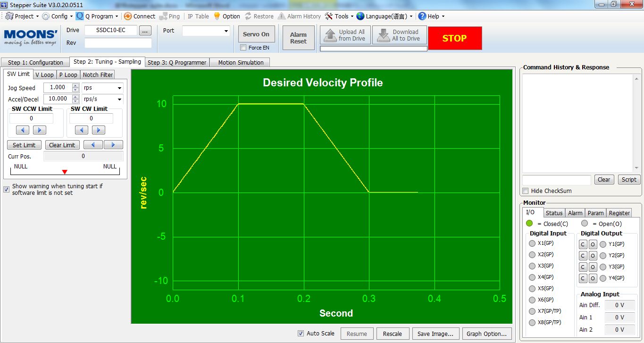Select the Notch Filter tab

(x=98, y=75)
